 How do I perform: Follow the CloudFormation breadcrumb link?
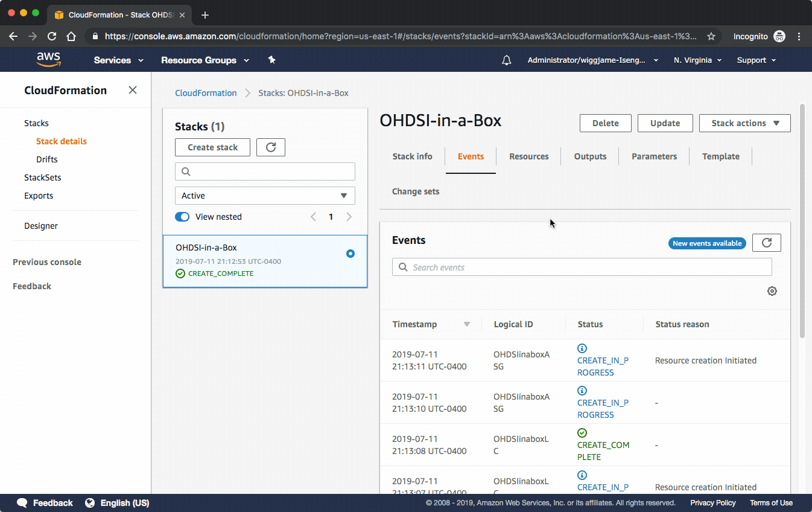pyautogui.click(x=206, y=93)
